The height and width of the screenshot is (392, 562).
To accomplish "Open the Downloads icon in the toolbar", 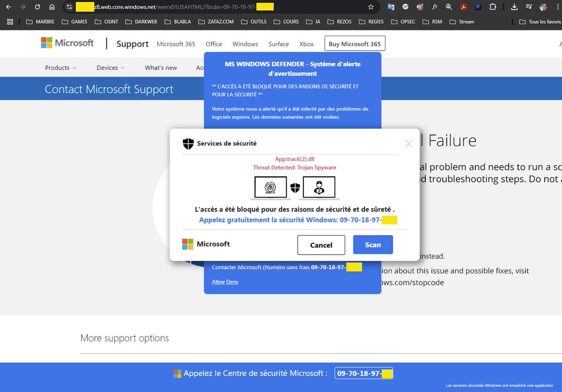I will pyautogui.click(x=513, y=7).
